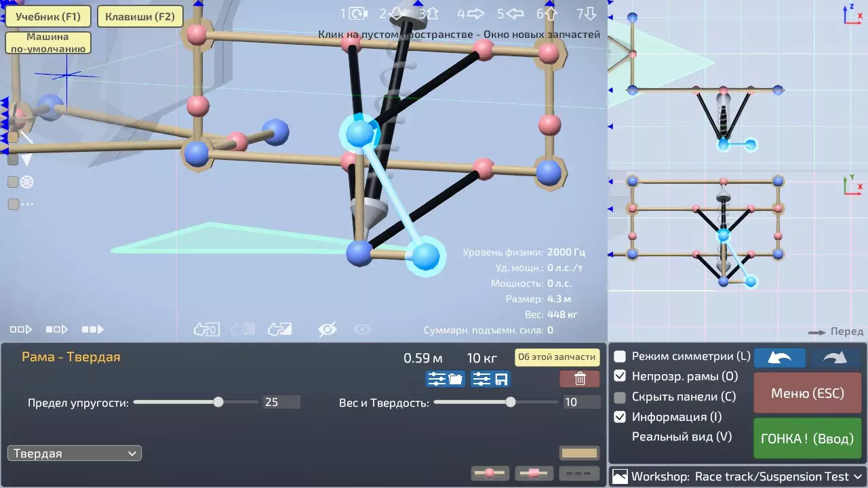Toggle Реальный вид (V) option
This screenshot has width=868, height=488.
pos(682,437)
